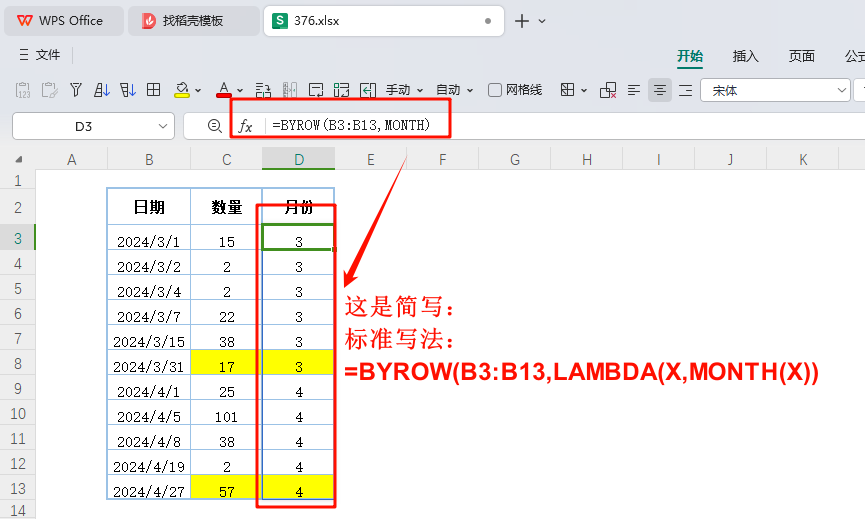865x519 pixels.
Task: Click the table grid icon after sort
Action: point(153,90)
